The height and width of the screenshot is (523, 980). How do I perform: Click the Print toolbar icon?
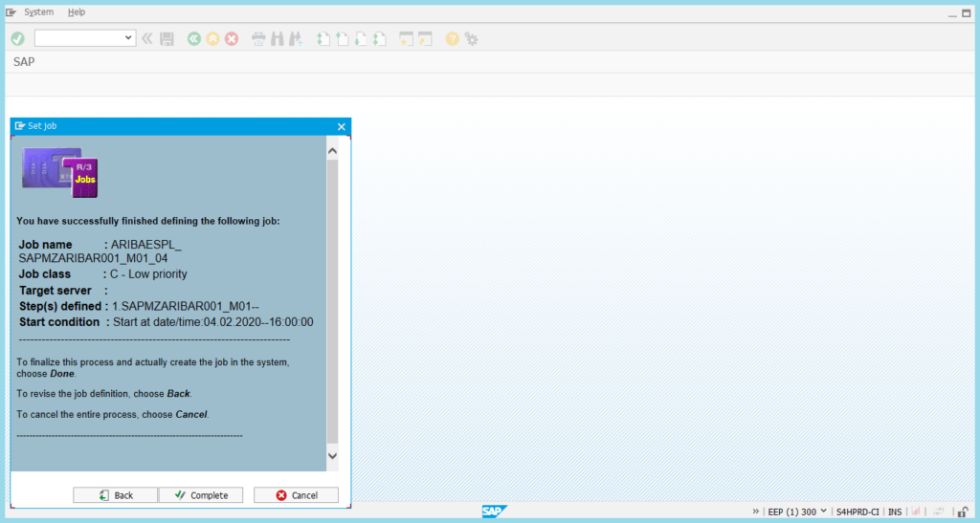coord(258,38)
